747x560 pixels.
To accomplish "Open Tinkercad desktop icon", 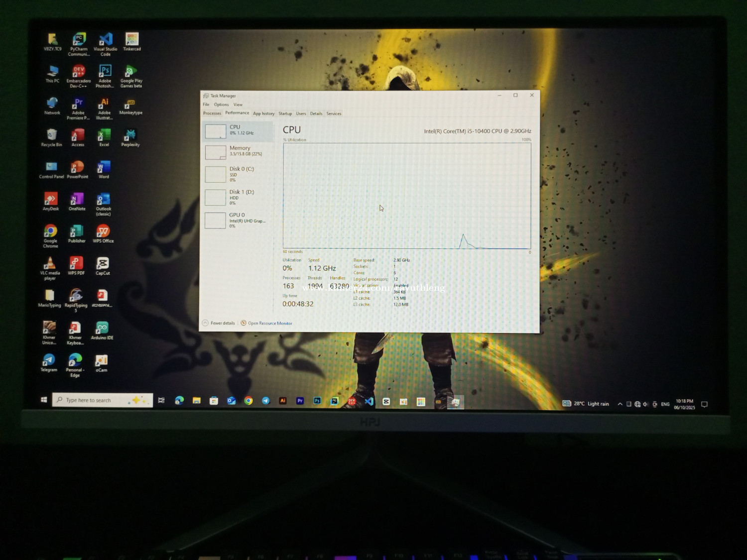I will pos(132,42).
